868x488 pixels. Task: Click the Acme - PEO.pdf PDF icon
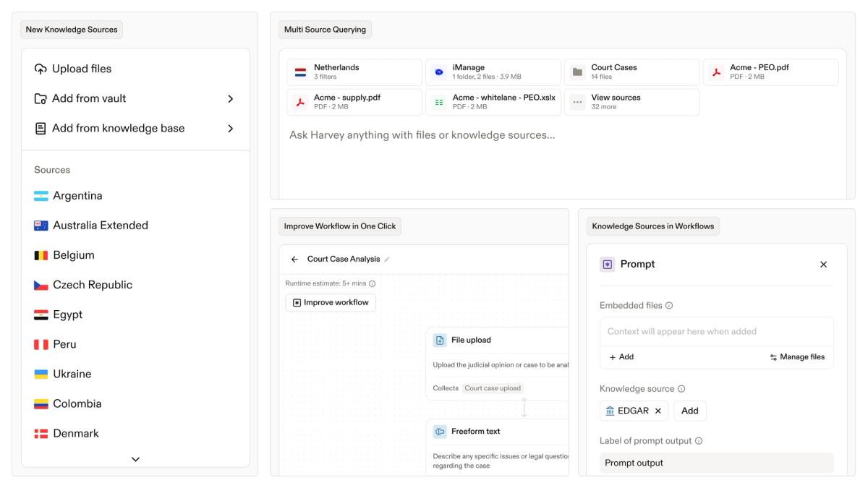(715, 72)
